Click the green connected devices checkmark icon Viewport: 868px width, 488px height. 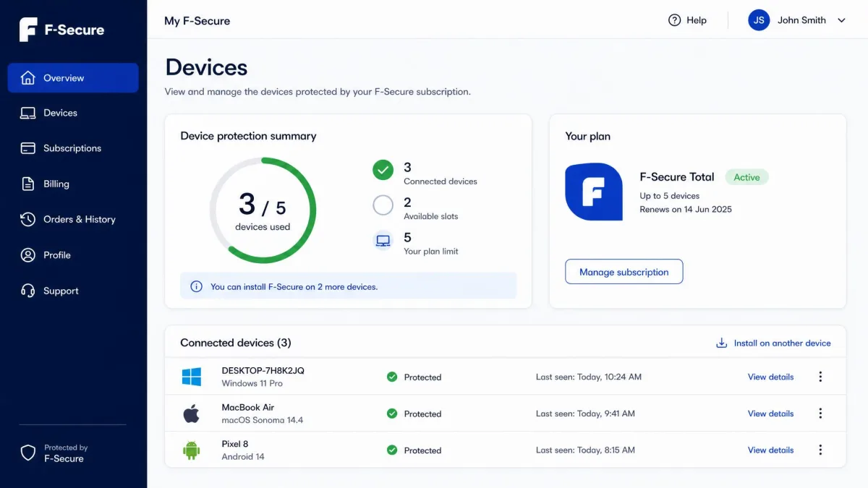(383, 170)
